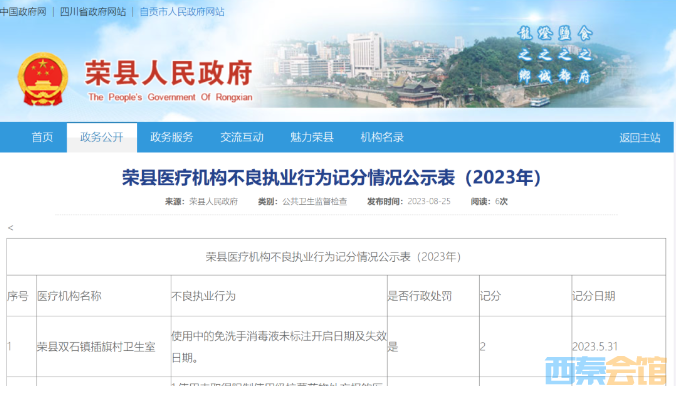This screenshot has width=676, height=393.
Task: Open the 四川省政府网站 link
Action: pyautogui.click(x=93, y=12)
